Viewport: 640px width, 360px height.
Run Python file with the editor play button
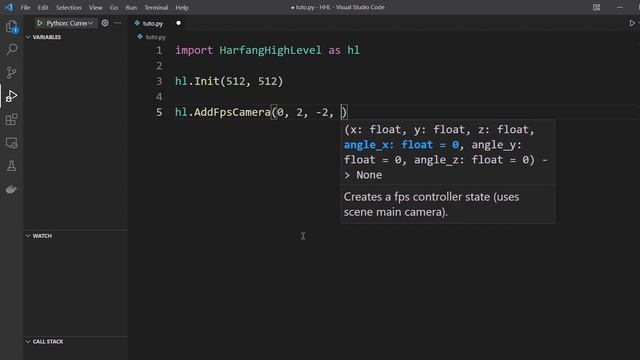click(x=632, y=23)
